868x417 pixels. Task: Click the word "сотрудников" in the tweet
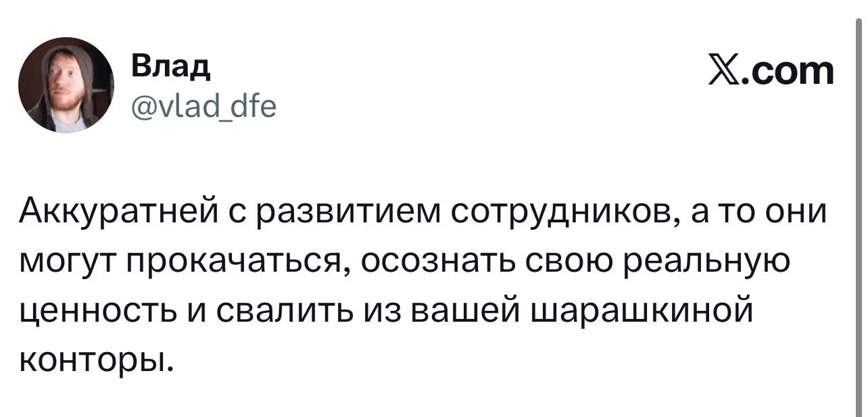565,212
